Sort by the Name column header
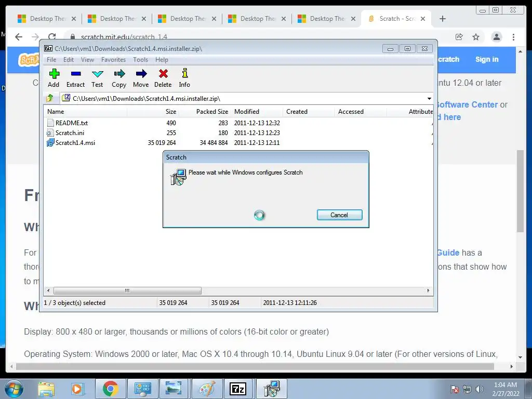Screen dimensions: 532x399 (x=86, y=112)
